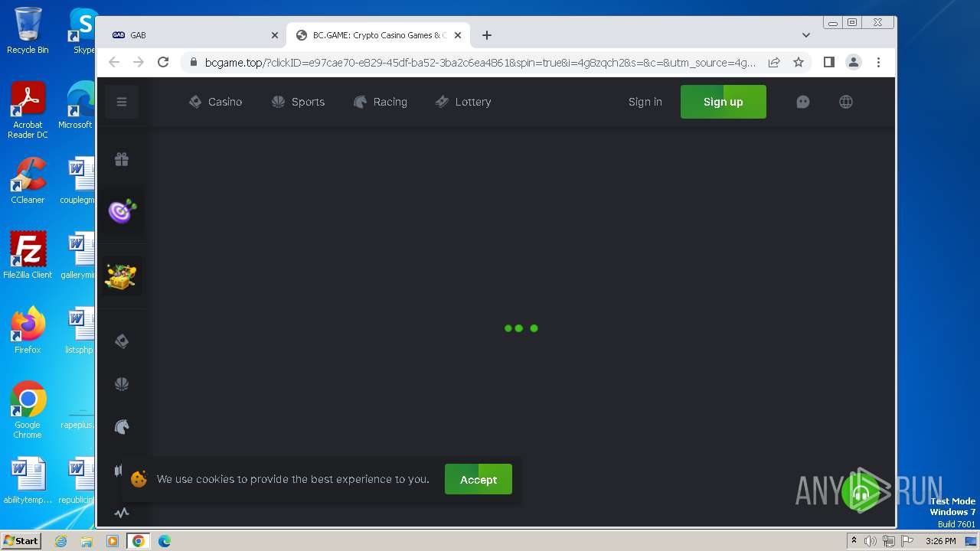
Task: Open the network icon in tray
Action: (888, 541)
